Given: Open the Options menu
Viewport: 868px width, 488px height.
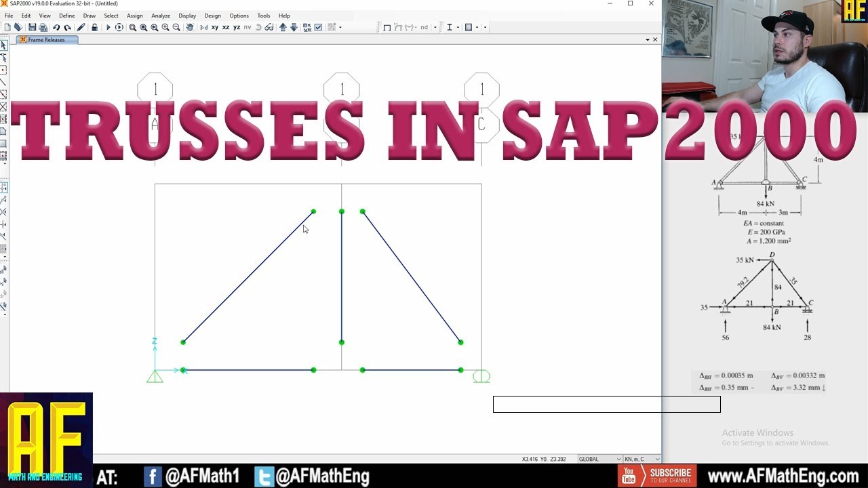Looking at the screenshot, I should point(239,16).
